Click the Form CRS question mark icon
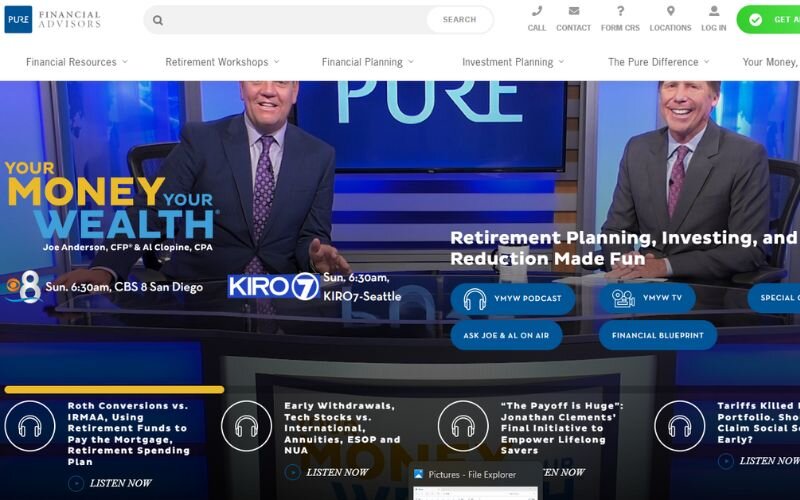The height and width of the screenshot is (500, 800). 620,11
